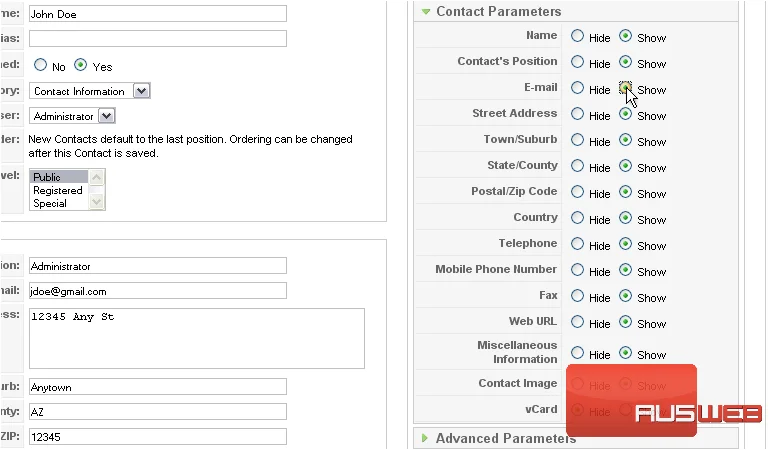Set Telephone parameter to Hide
This screenshot has height=450, width=776.
coord(577,244)
